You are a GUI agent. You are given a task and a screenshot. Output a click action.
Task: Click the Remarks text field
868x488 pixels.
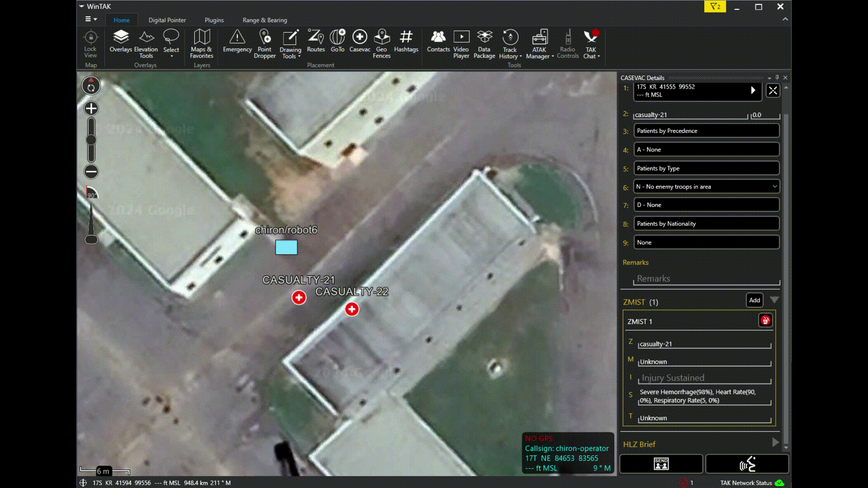pos(707,279)
